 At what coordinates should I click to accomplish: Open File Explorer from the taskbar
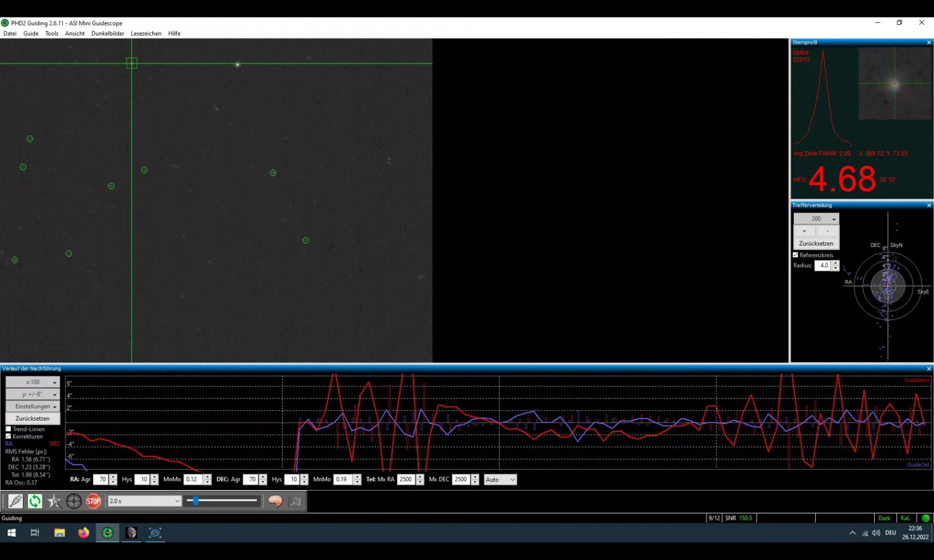(x=59, y=533)
